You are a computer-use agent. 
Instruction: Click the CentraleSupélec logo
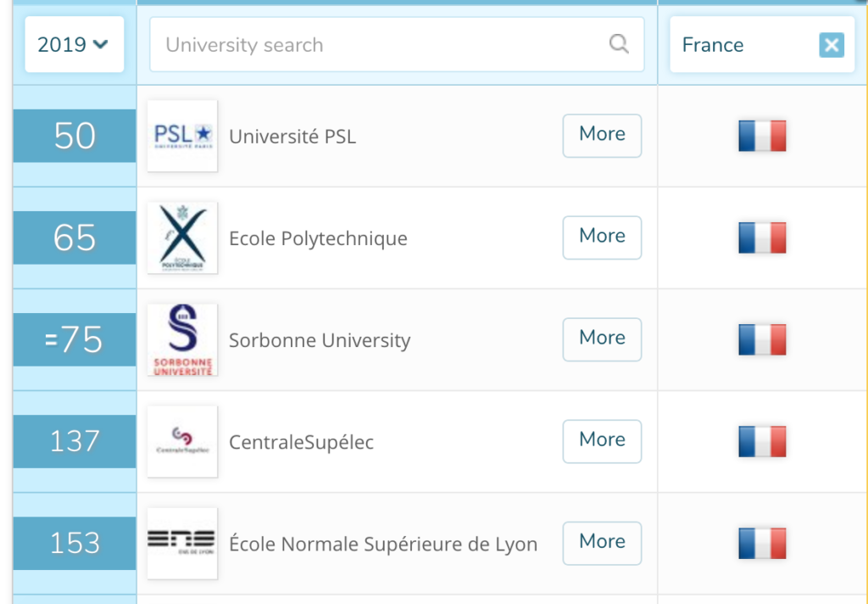[183, 442]
